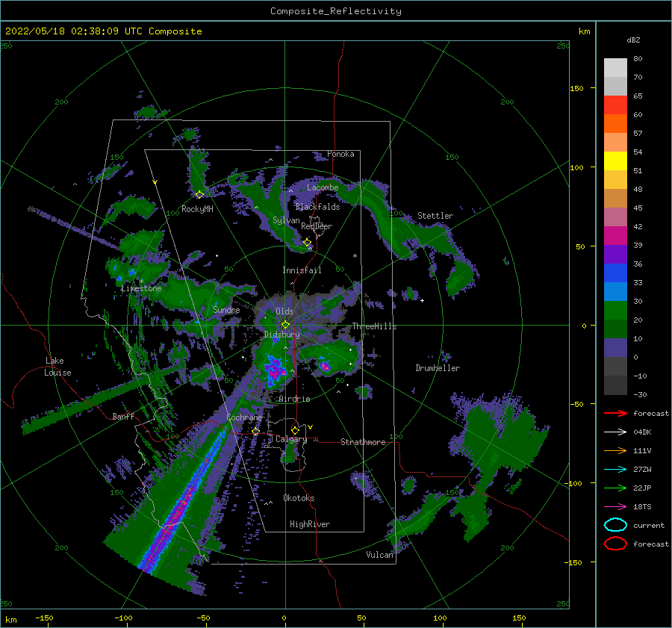Click the 54 dBZ yellow color swatch
This screenshot has width=672, height=628.
[x=615, y=161]
